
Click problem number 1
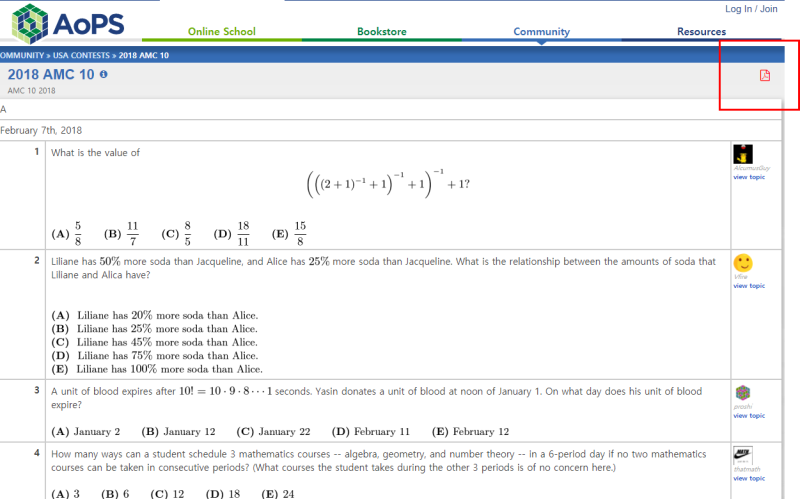click(37, 152)
